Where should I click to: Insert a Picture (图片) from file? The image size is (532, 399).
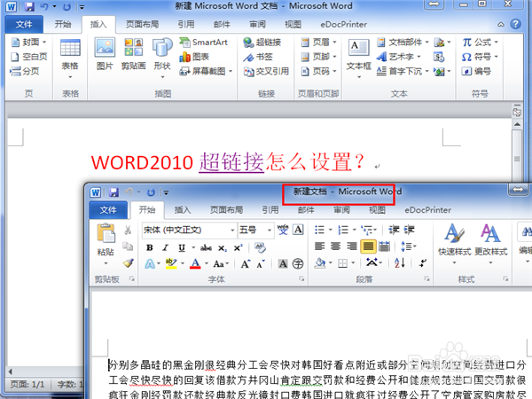(105, 54)
